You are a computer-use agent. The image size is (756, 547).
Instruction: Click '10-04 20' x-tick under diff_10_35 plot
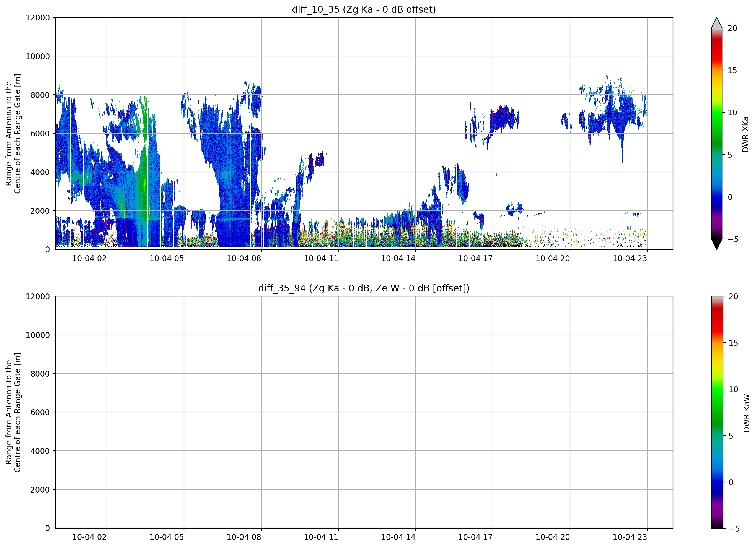pos(553,259)
